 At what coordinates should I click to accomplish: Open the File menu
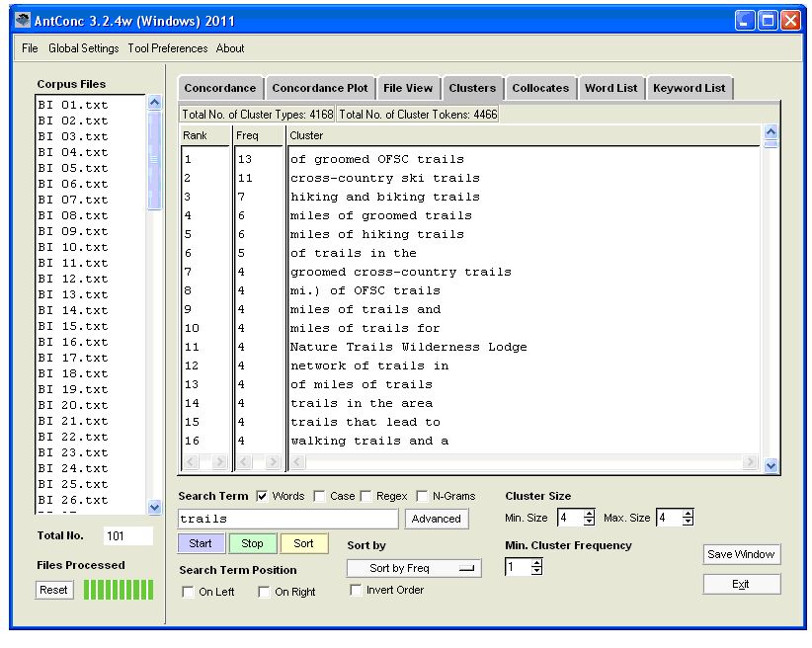[x=30, y=48]
